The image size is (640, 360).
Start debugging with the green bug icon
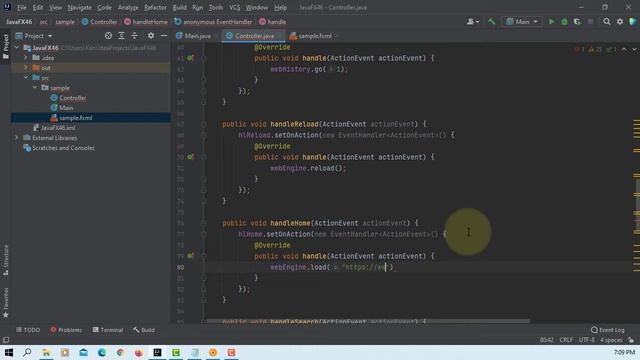point(564,22)
